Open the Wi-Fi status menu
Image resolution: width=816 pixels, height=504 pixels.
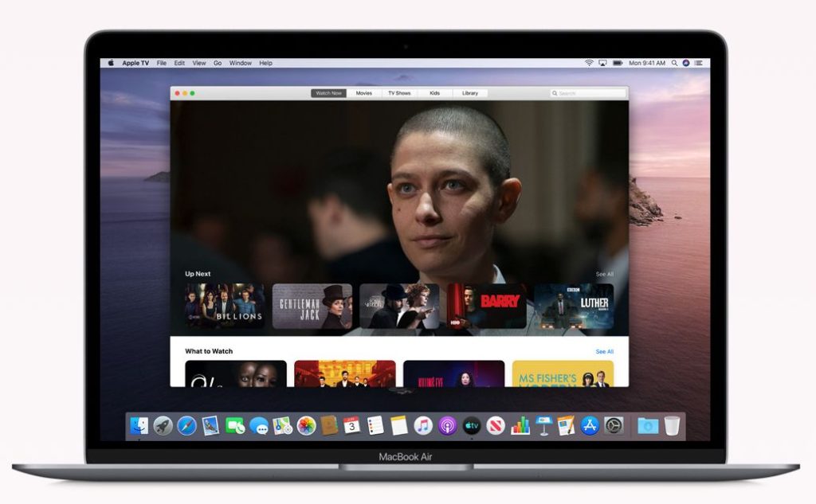[x=589, y=62]
